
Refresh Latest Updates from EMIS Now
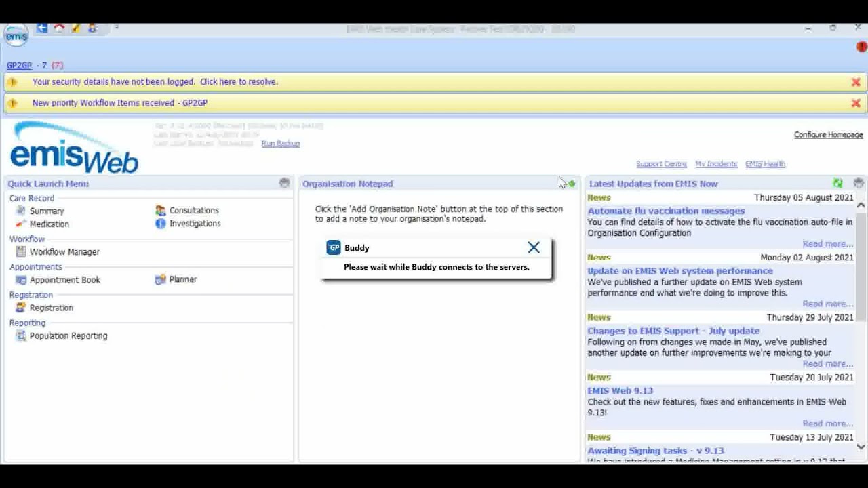point(838,183)
